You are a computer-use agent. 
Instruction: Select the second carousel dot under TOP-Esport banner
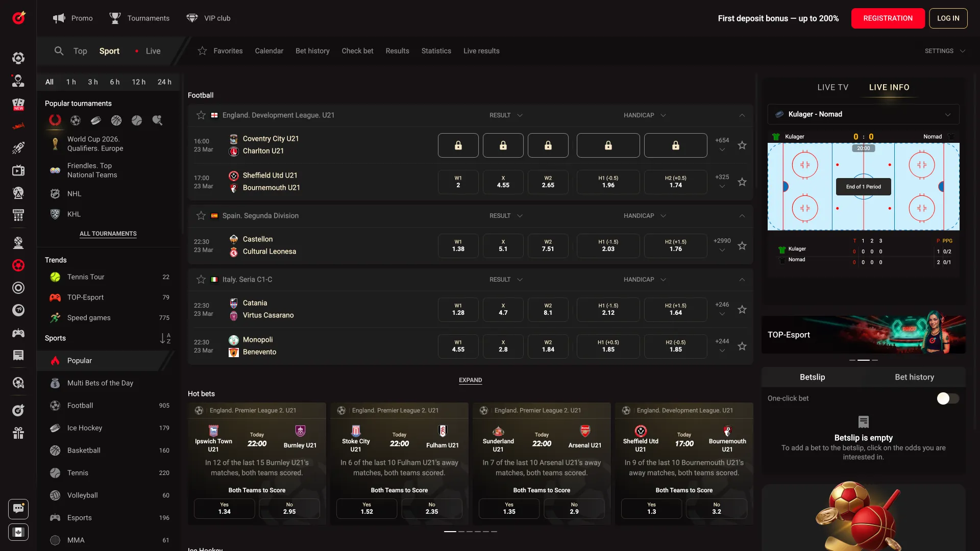click(864, 360)
